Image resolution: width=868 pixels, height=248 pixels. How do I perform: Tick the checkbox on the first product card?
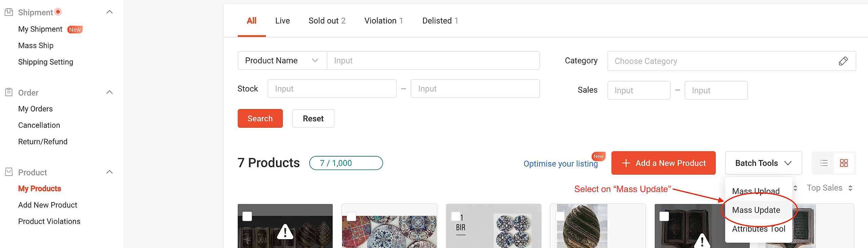click(247, 216)
